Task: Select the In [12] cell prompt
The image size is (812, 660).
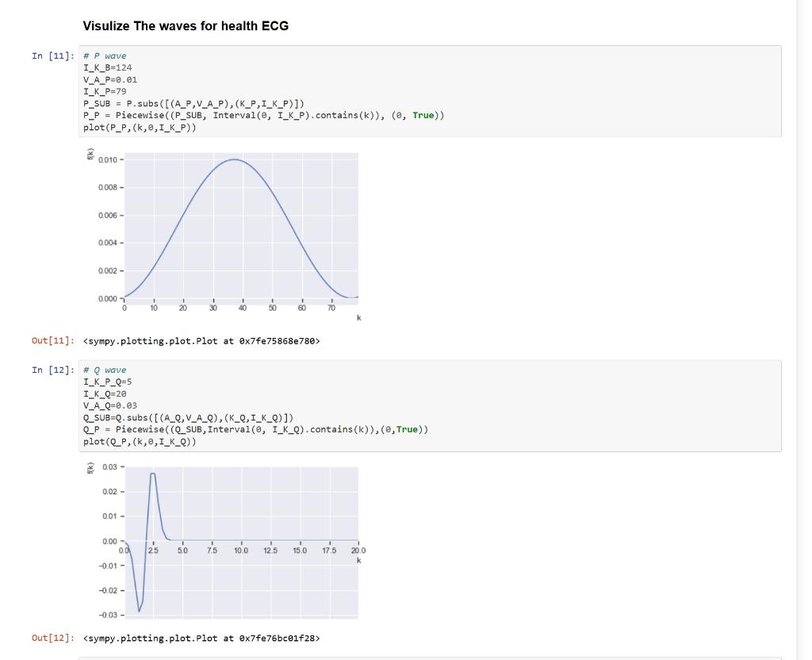Action: pos(53,370)
